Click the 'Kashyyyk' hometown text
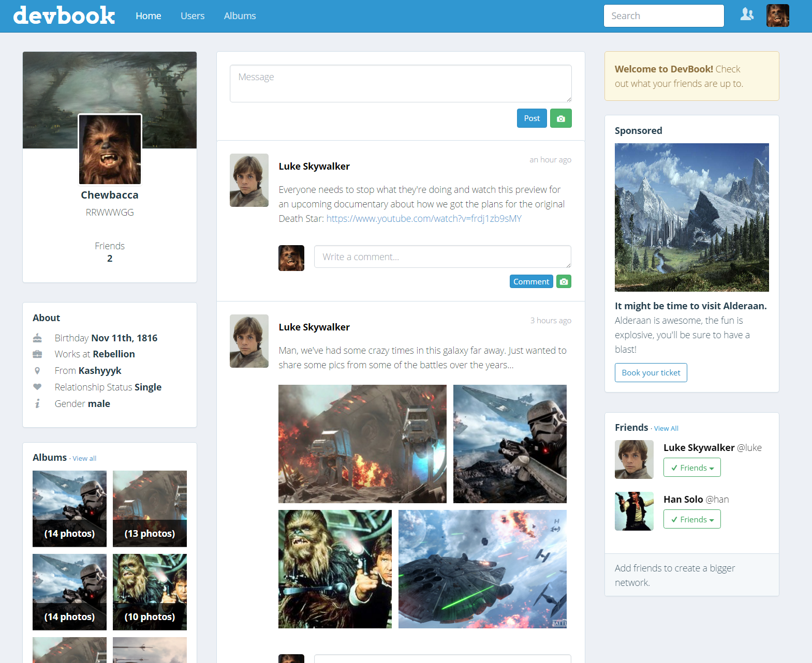Viewport: 812px width, 663px height. click(x=100, y=371)
